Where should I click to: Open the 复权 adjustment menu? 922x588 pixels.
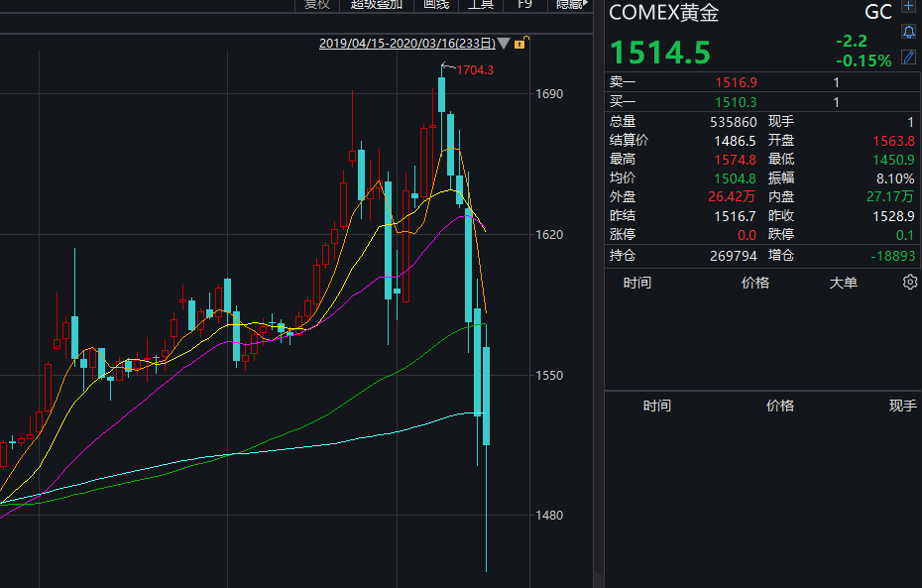click(317, 4)
